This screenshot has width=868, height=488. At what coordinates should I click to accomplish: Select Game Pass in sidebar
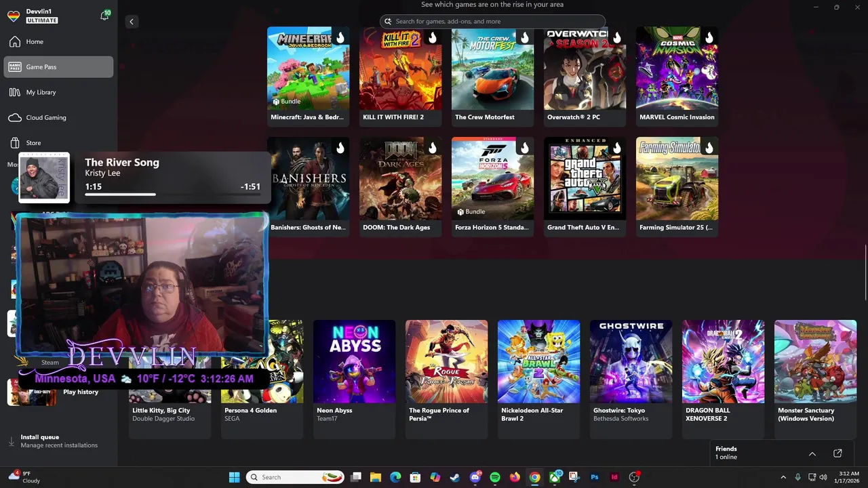click(x=58, y=67)
